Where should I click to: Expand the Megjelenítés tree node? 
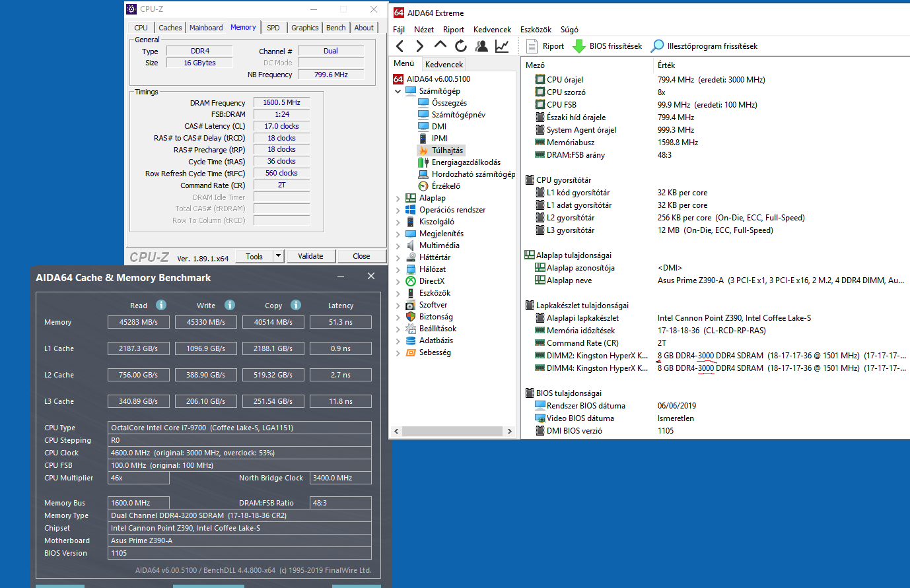[x=398, y=234]
